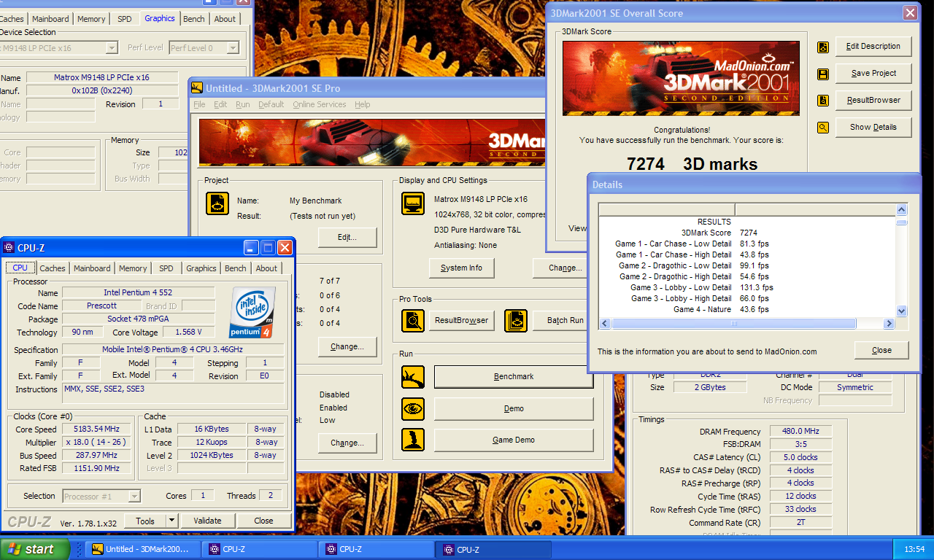Click Edit Description button
Viewport: 934px width, 560px height.
point(873,46)
